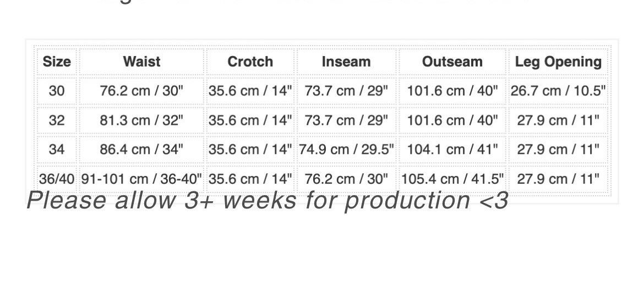Click waist range 91-101 cm / 36-40"
This screenshot has width=644, height=292.
(x=141, y=179)
